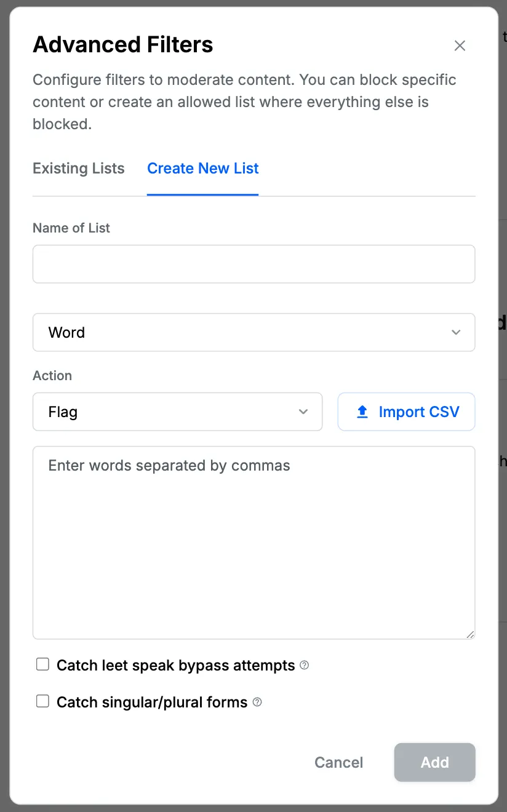This screenshot has height=812, width=507.
Task: Click the words entry textarea
Action: pyautogui.click(x=253, y=541)
